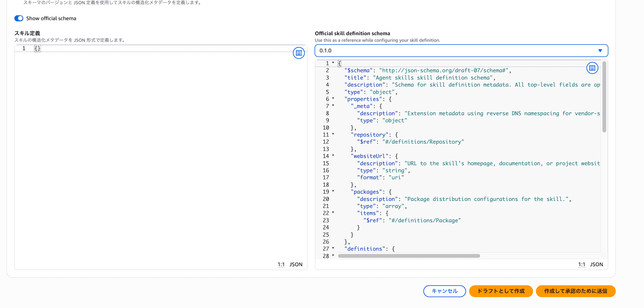Collapse the "_meta" fold arrow on line 7
Screen dimensions: 644x308
[x=333, y=106]
